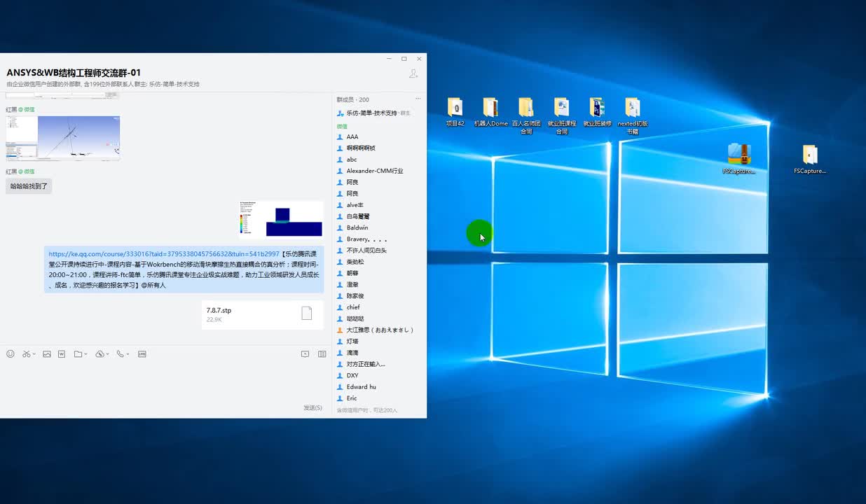Open the 项目42 desktop folder
The height and width of the screenshot is (504, 866).
tap(455, 112)
